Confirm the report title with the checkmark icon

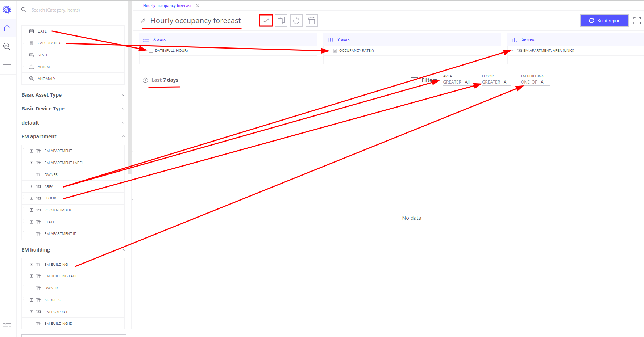pyautogui.click(x=266, y=21)
